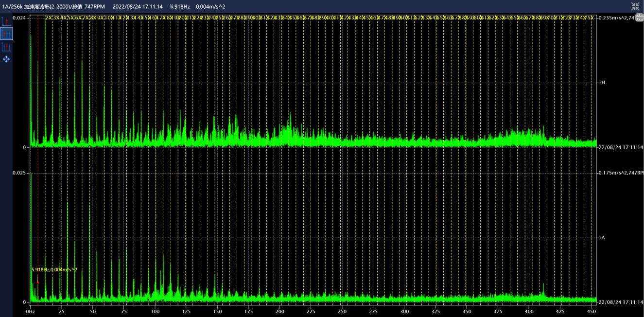Viewport: 644px width, 317px height.
Task: Click the '125' x-axis frequency label
Action: pyautogui.click(x=186, y=311)
